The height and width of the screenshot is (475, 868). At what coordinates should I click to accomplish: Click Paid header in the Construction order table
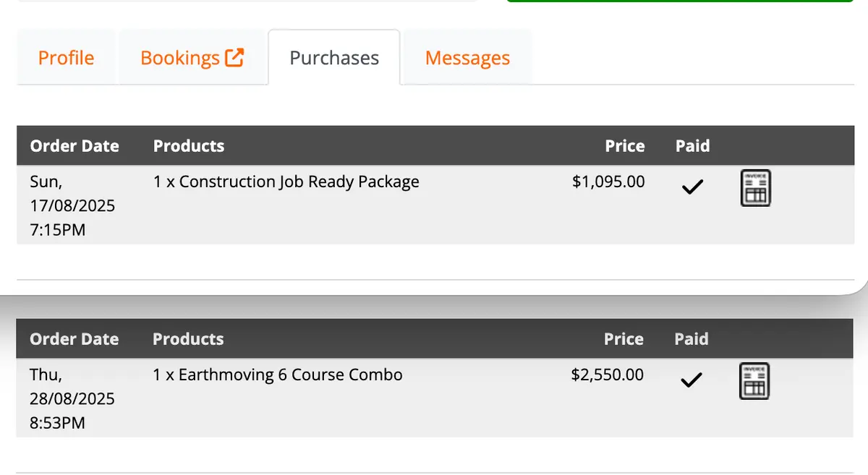pyautogui.click(x=693, y=146)
